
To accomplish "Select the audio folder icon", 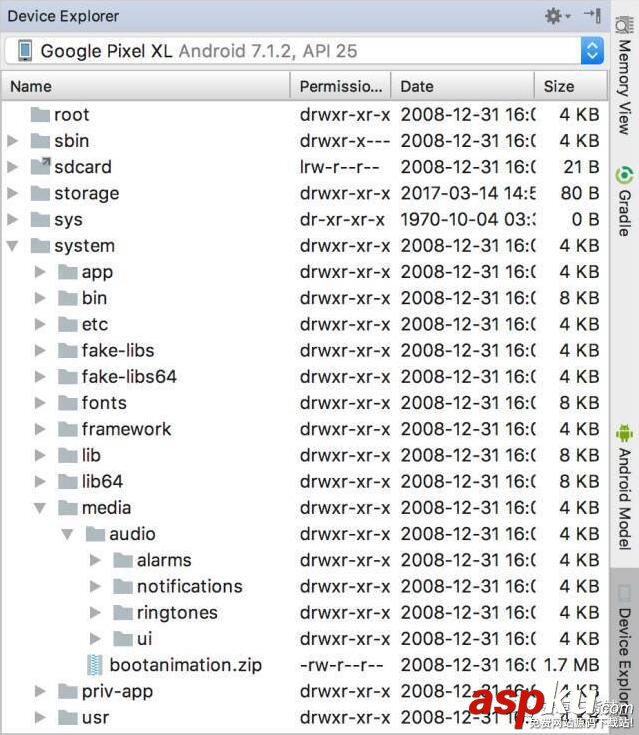I will click(x=96, y=534).
